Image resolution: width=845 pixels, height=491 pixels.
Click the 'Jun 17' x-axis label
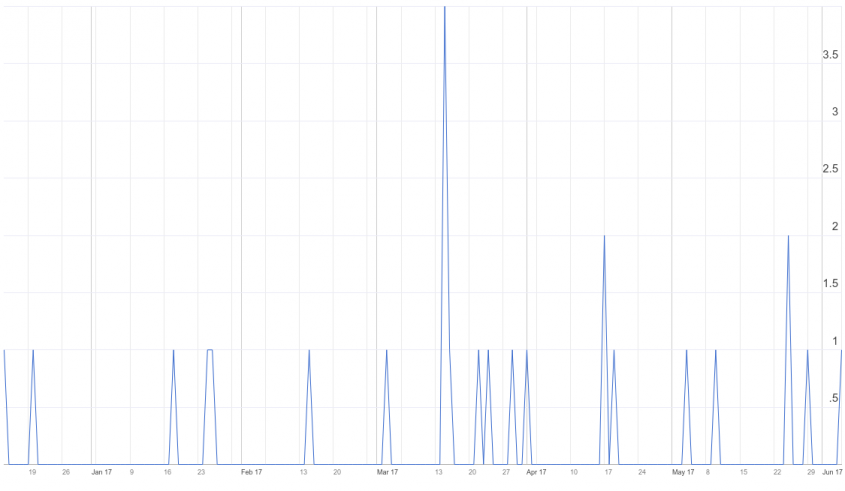[x=833, y=472]
